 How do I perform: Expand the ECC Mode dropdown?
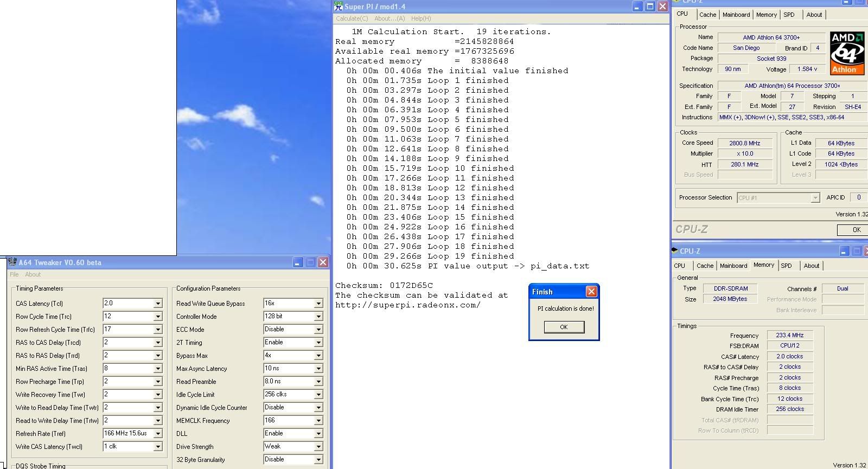pyautogui.click(x=318, y=330)
